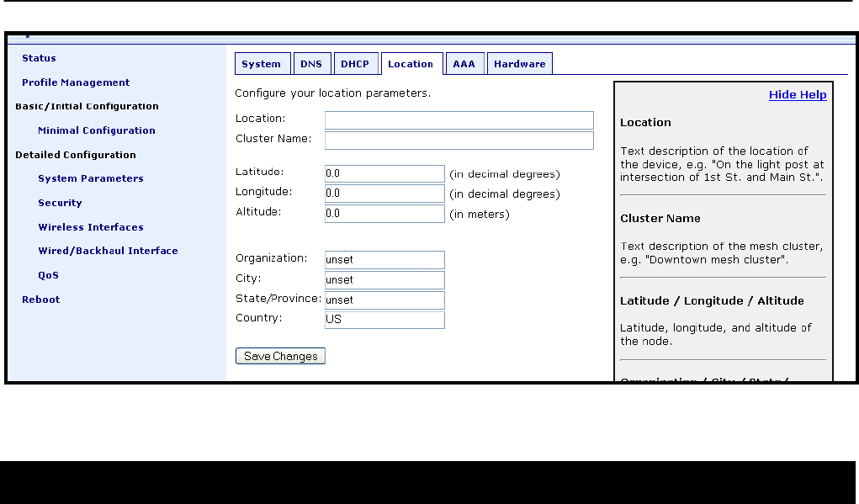Open Wireless Interfaces configuration
The width and height of the screenshot is (859, 504).
coord(90,227)
